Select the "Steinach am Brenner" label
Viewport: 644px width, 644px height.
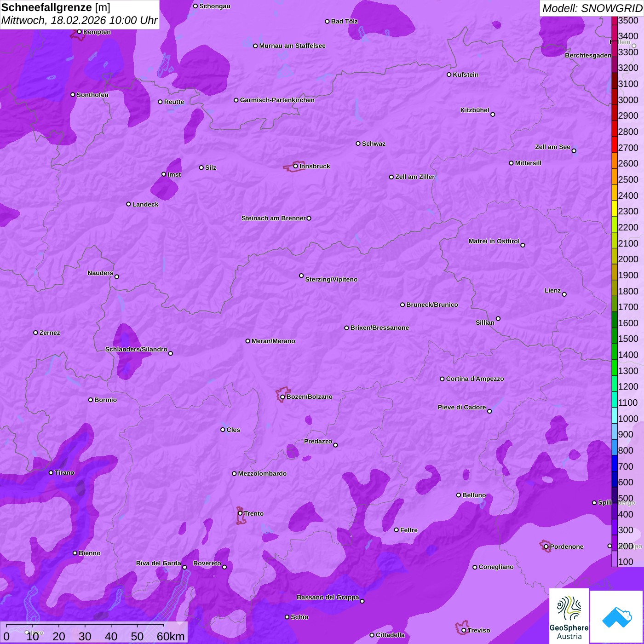(274, 218)
